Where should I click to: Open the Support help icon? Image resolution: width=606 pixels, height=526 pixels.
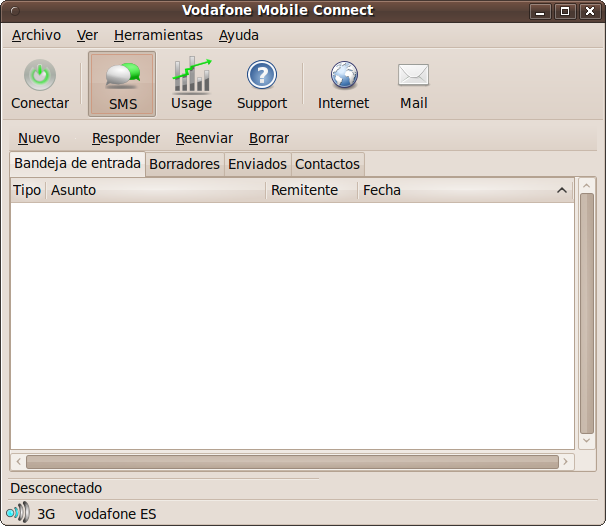pos(262,76)
